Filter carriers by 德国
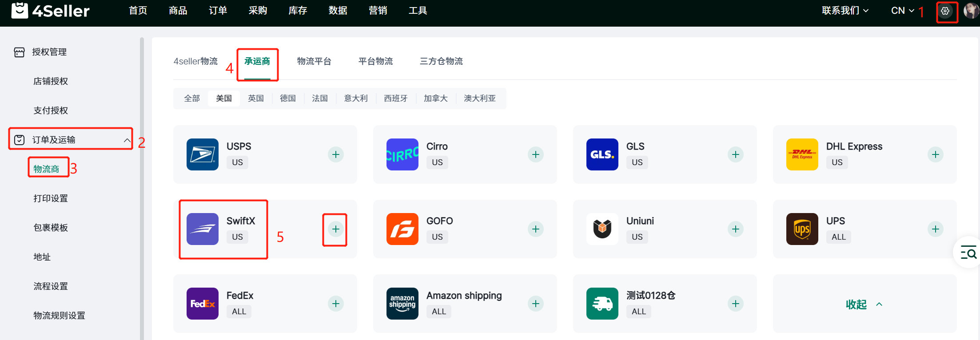The height and width of the screenshot is (340, 980). pyautogui.click(x=288, y=99)
